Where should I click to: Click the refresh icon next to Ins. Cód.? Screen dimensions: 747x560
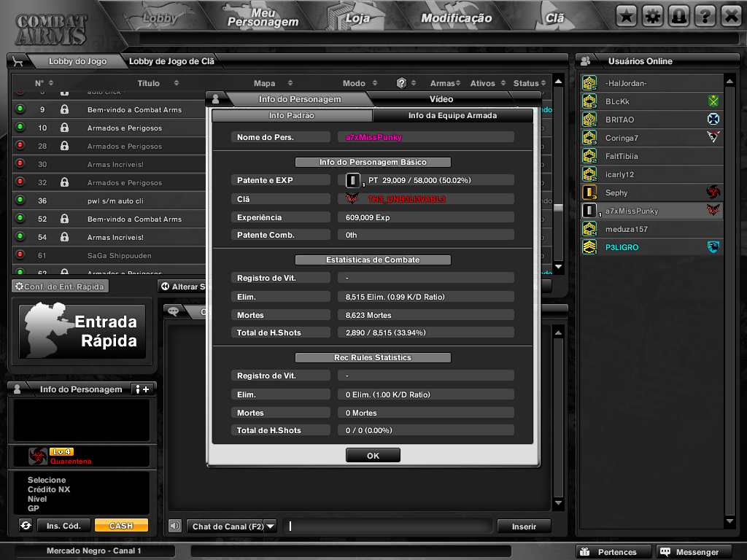pos(26,525)
